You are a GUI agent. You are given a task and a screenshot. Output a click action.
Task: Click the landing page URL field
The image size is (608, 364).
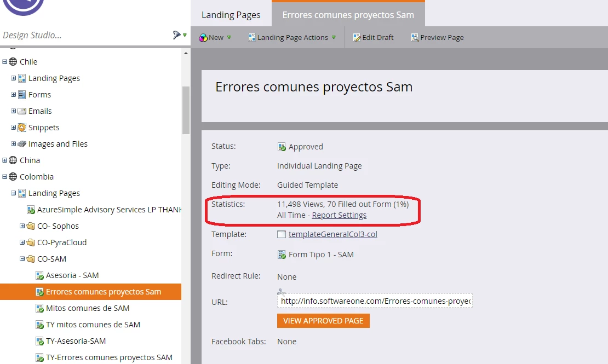375,301
